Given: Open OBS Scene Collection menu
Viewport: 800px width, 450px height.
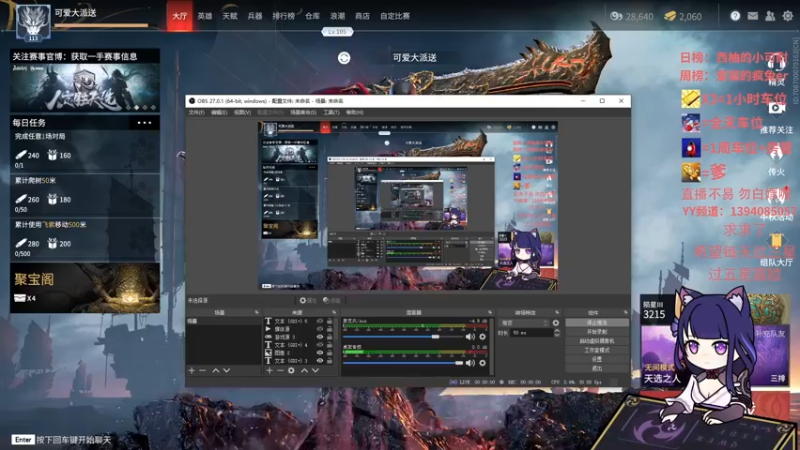Looking at the screenshot, I should point(304,112).
